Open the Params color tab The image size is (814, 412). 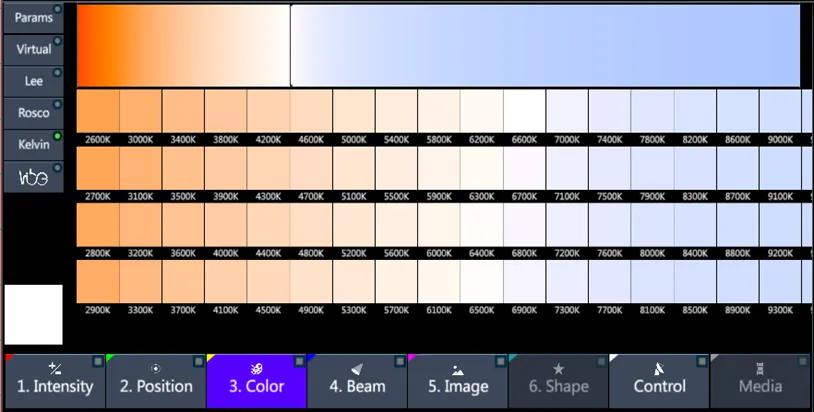click(x=34, y=18)
